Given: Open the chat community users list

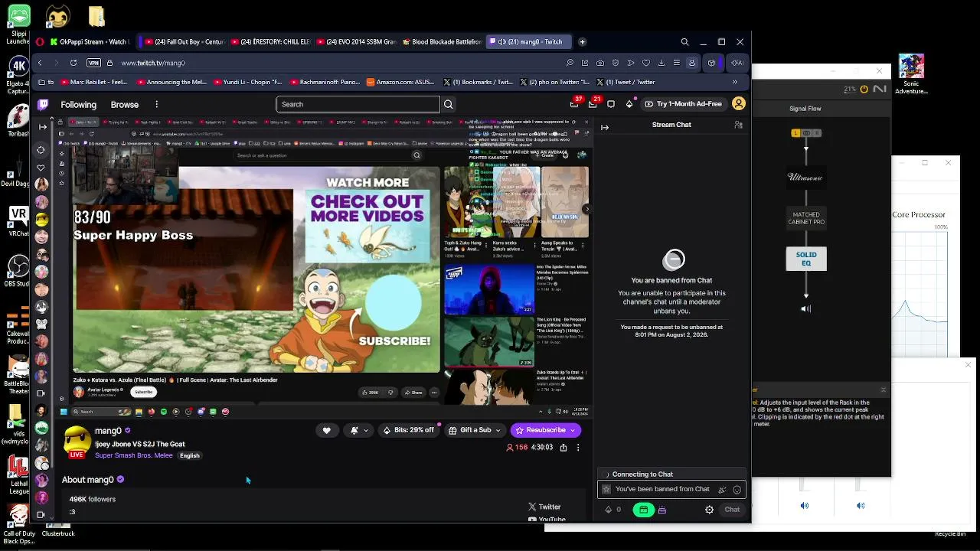Looking at the screenshot, I should coord(739,125).
